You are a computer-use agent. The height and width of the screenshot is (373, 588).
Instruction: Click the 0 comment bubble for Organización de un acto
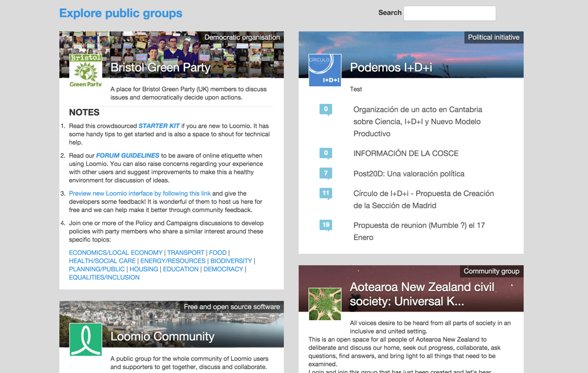pos(326,109)
